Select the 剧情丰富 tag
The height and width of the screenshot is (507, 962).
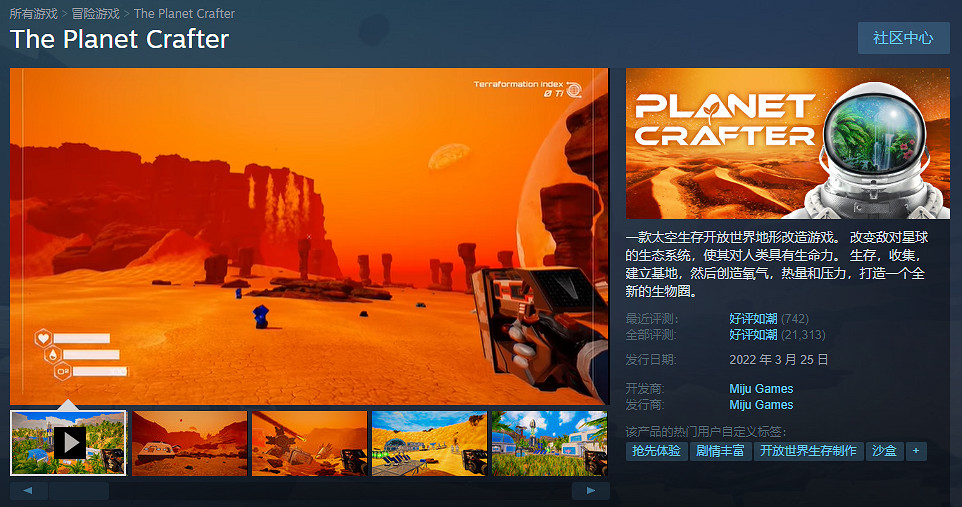pyautogui.click(x=720, y=451)
